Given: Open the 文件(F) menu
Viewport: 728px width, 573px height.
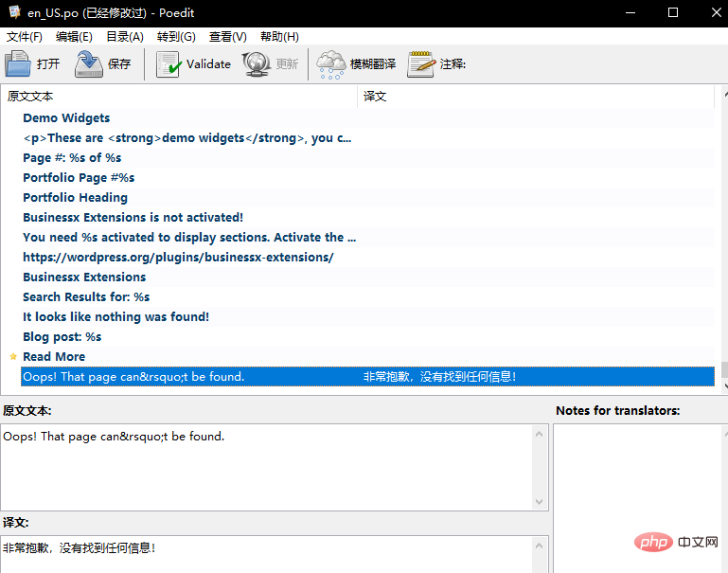Looking at the screenshot, I should tap(25, 37).
